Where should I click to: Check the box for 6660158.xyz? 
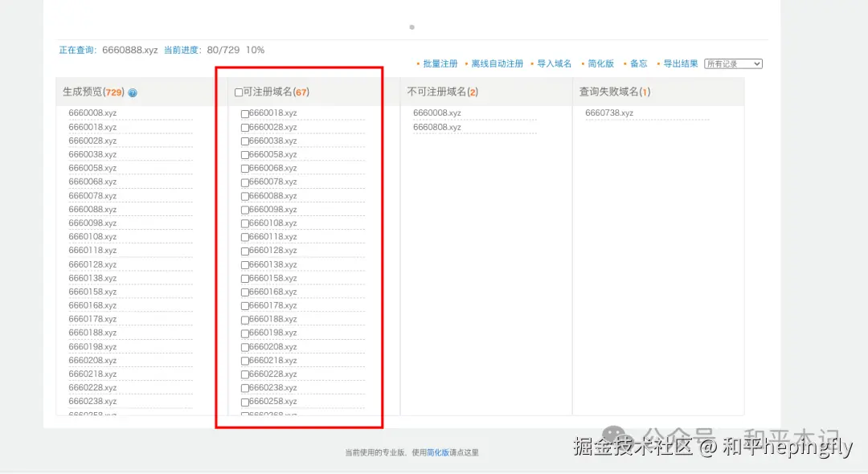[244, 279]
